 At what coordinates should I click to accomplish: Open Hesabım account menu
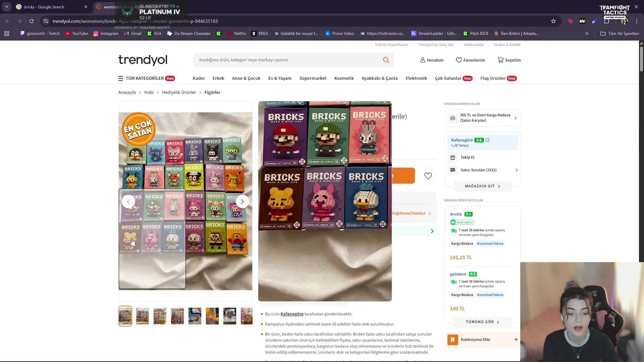click(x=432, y=60)
